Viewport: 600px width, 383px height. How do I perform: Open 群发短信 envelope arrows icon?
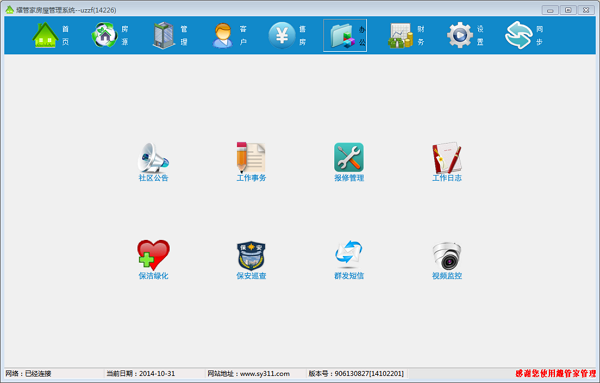coord(349,254)
